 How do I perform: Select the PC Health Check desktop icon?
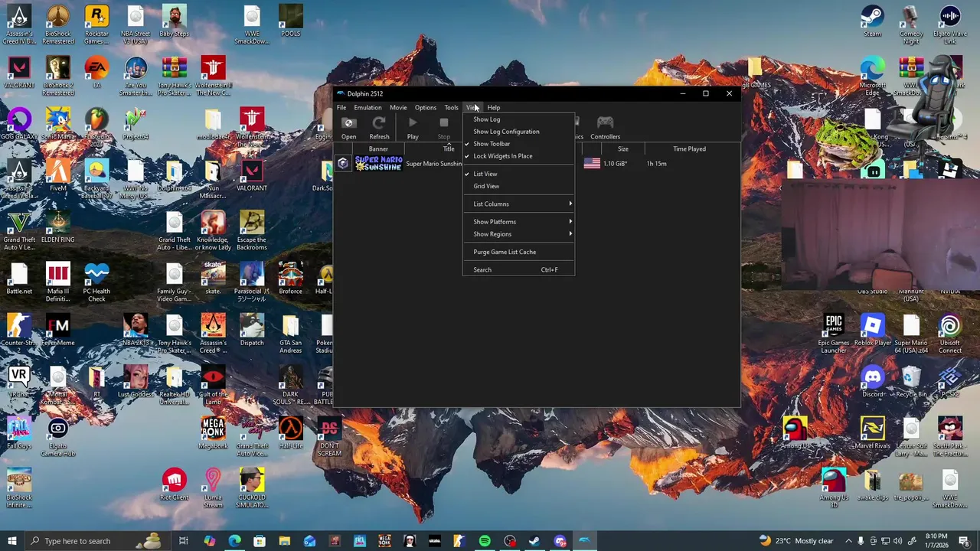(x=96, y=283)
